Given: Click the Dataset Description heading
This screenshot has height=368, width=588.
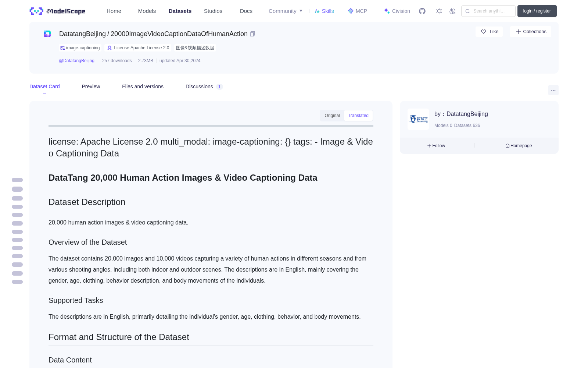Looking at the screenshot, I should (x=87, y=202).
